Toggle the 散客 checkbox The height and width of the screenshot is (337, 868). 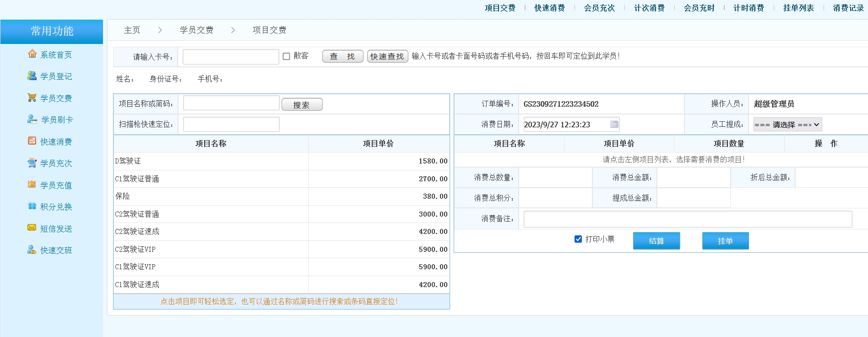pos(287,56)
